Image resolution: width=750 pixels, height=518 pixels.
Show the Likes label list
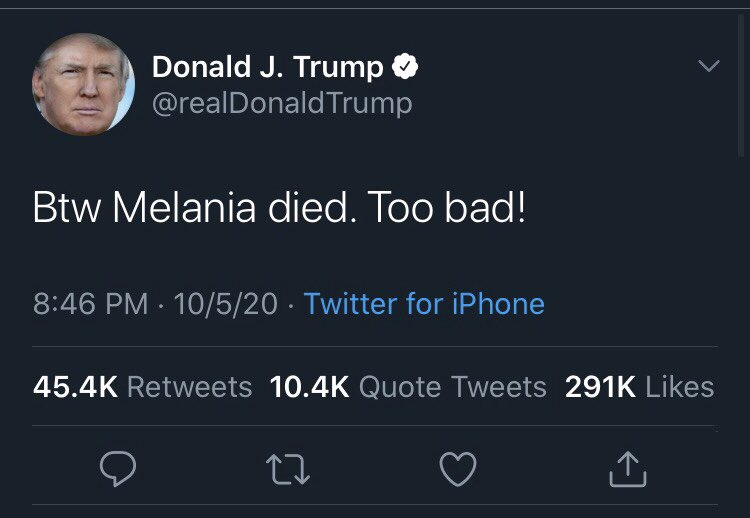point(680,387)
